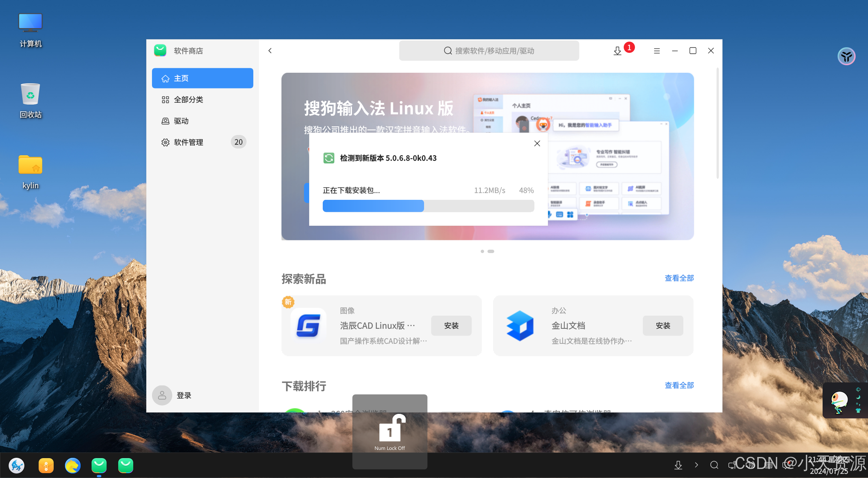Open 查看全部 for 下载排行
The height and width of the screenshot is (478, 868).
[679, 385]
